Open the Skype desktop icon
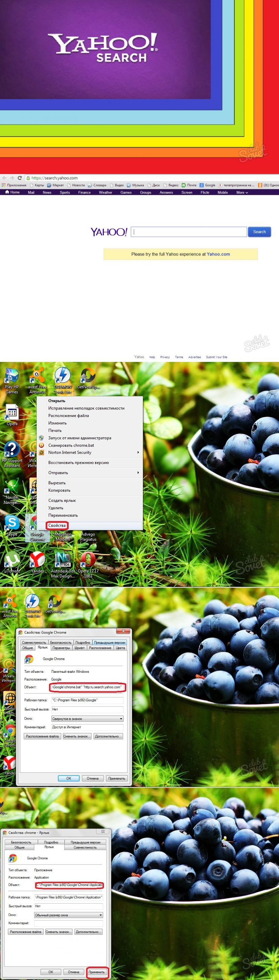The image size is (279, 980). pos(12,526)
